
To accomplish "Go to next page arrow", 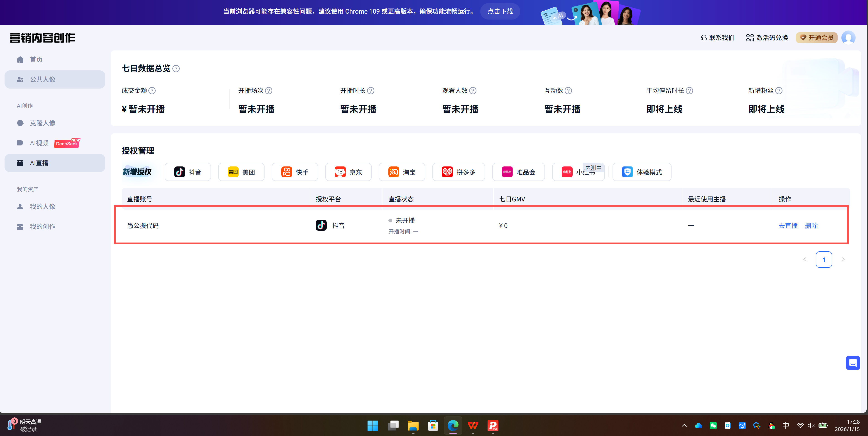I will pos(843,259).
